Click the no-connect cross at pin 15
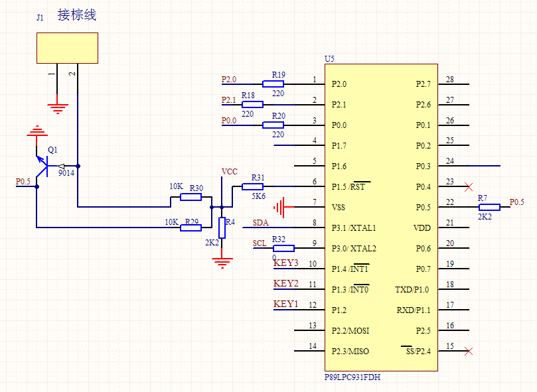 coord(469,352)
